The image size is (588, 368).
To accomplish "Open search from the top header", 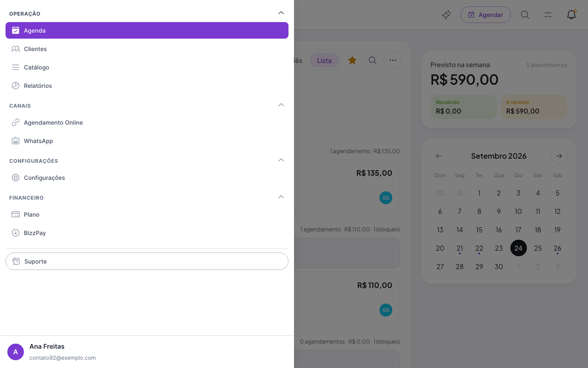I will pos(525,15).
